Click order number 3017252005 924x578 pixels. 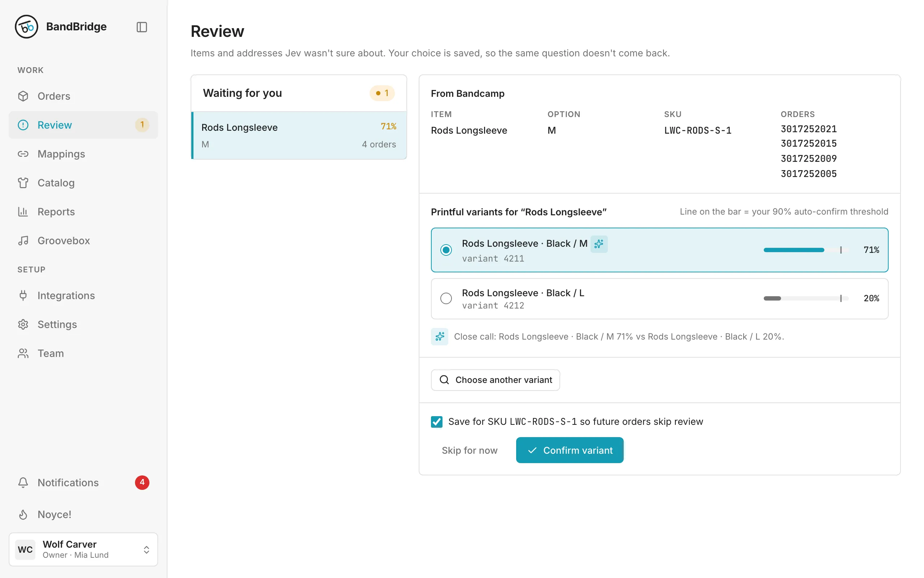808,173
